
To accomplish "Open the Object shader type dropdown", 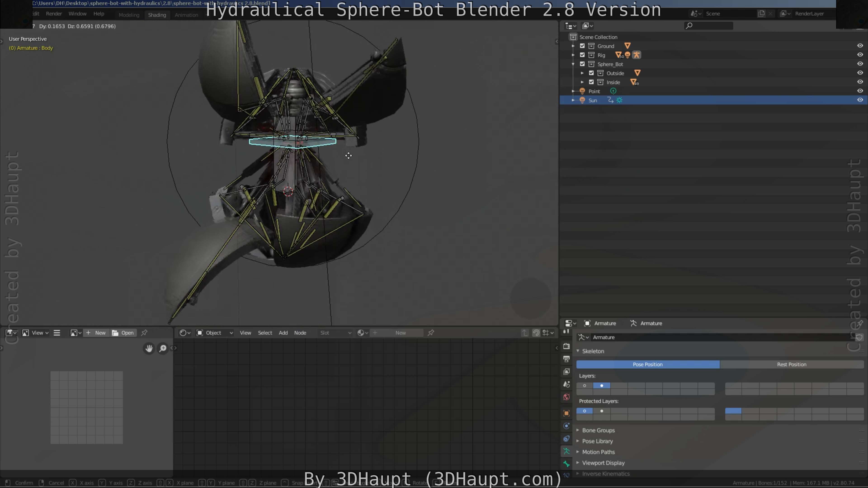I will coord(215,333).
